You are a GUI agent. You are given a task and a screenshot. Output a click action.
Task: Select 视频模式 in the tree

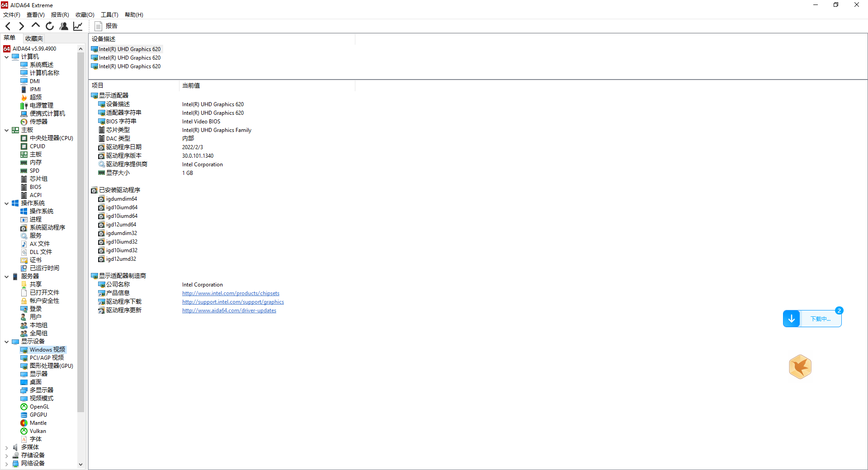tap(37, 399)
